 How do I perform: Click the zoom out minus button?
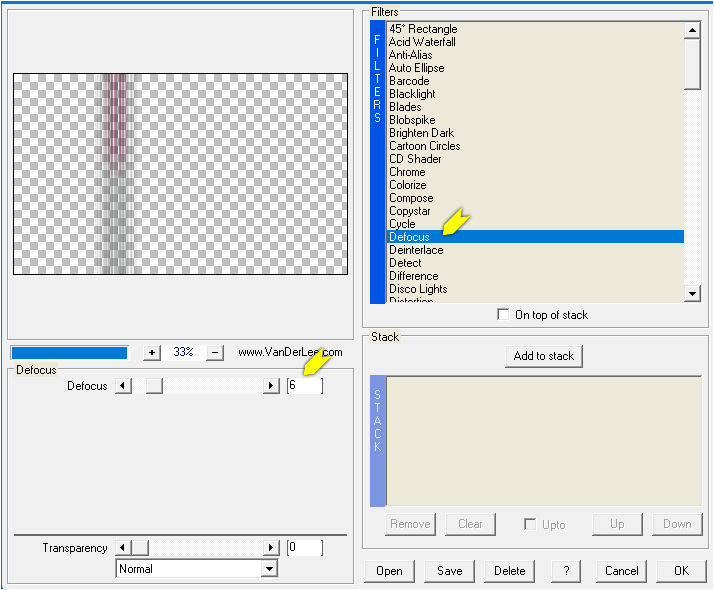pos(215,352)
